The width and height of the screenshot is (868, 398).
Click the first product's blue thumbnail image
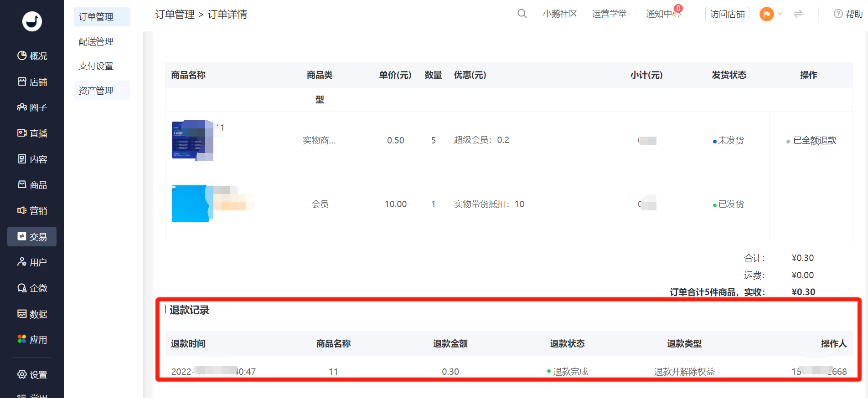(192, 140)
